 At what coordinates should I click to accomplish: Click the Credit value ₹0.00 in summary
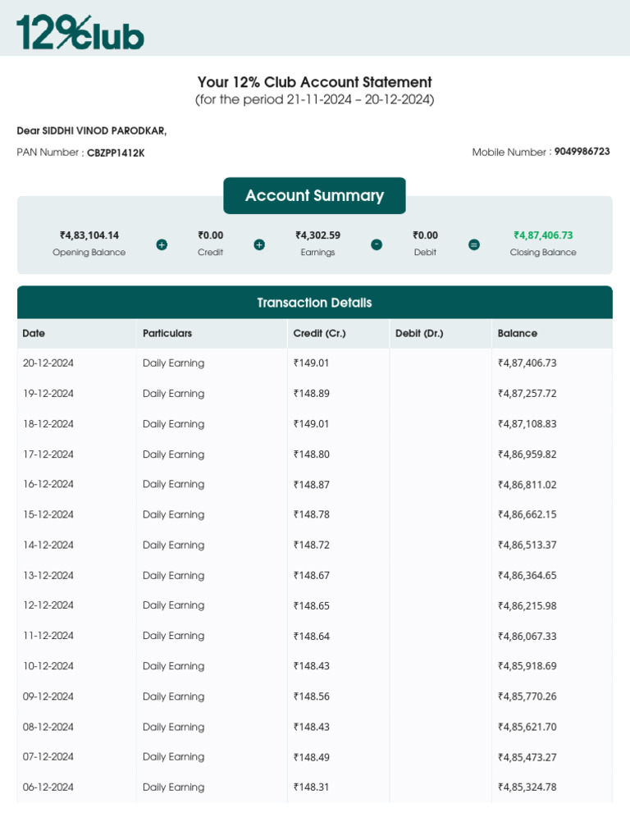211,235
